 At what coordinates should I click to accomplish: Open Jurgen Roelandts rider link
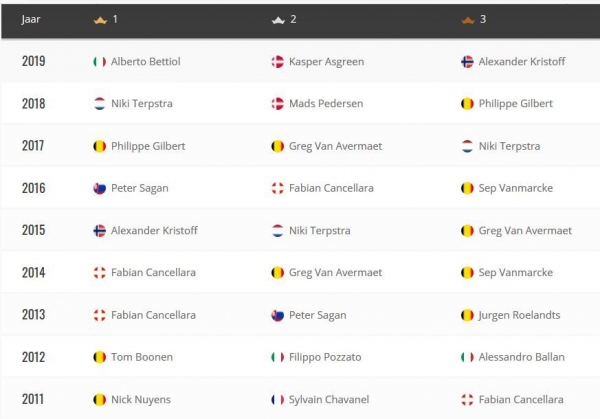pyautogui.click(x=519, y=315)
